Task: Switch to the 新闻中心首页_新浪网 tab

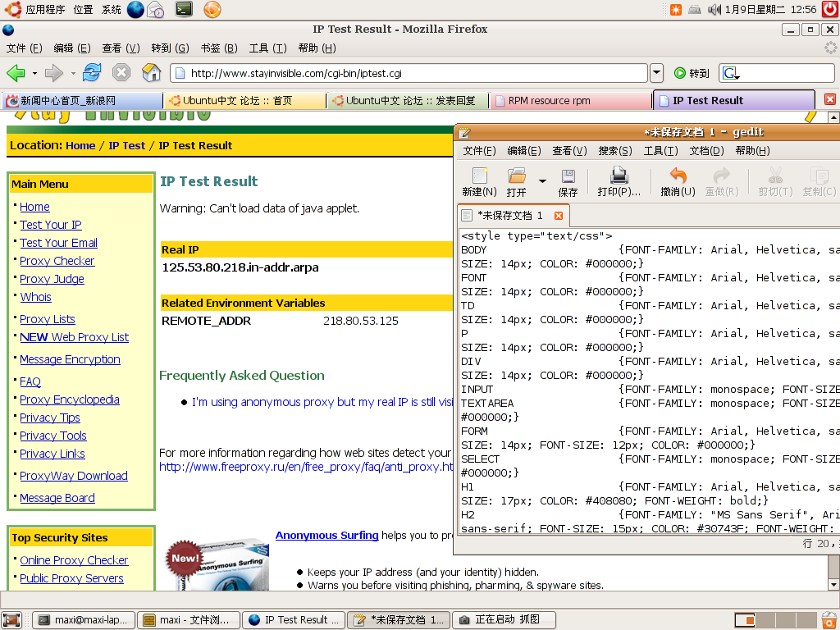Action: (83, 100)
